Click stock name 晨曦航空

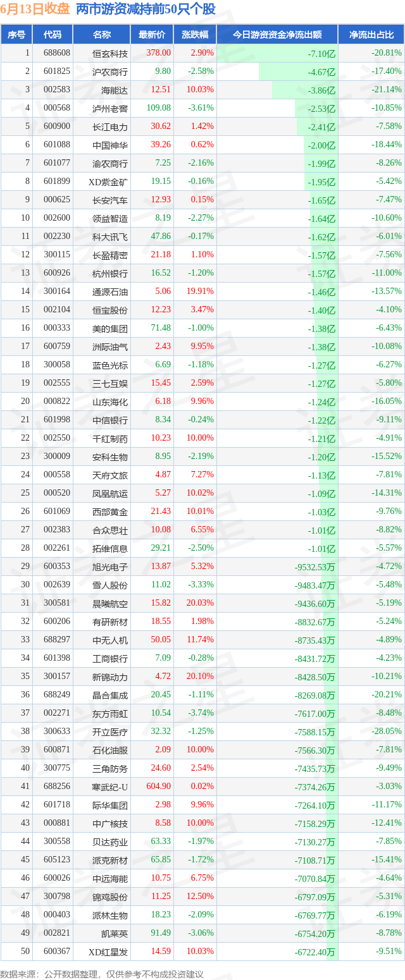(110, 603)
